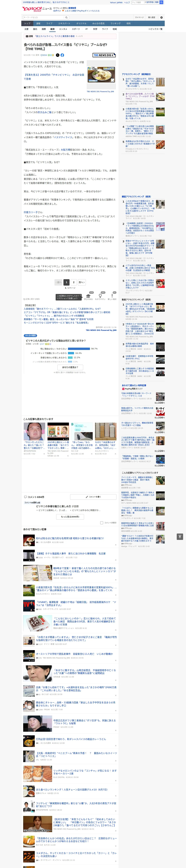Click the poll comment count 17 icon
The height and width of the screenshot is (868, 186).
point(42,344)
